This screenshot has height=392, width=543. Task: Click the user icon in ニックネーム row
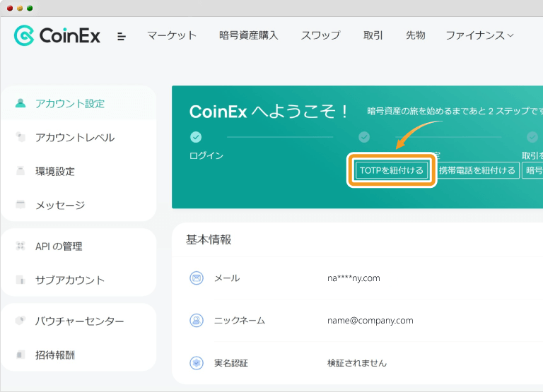coord(197,321)
